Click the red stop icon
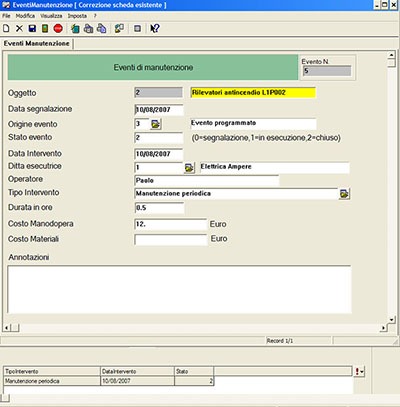The height and width of the screenshot is (407, 400). pos(58,29)
